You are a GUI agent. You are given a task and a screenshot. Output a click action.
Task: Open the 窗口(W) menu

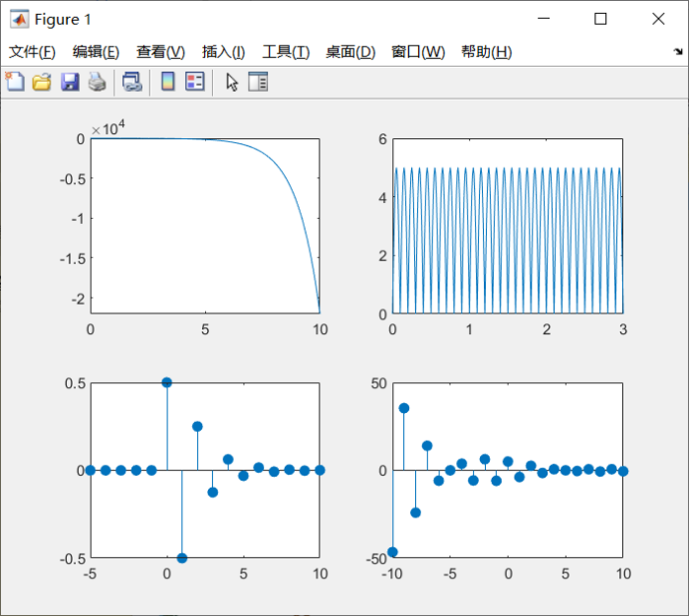(x=418, y=52)
